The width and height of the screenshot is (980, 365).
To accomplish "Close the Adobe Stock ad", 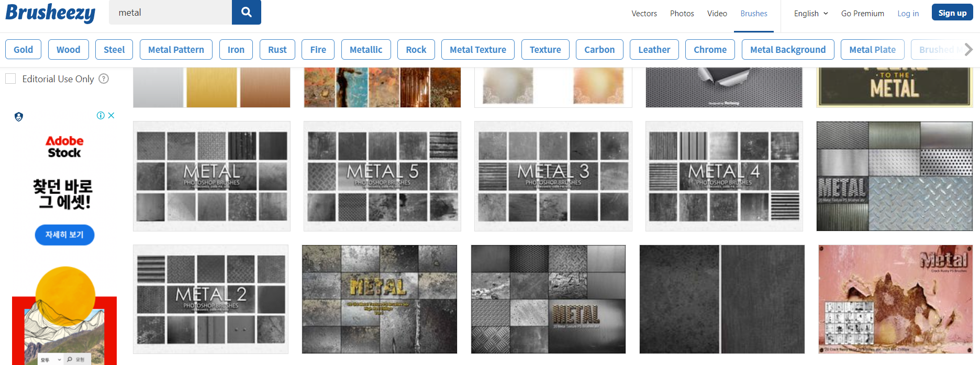I will [112, 116].
